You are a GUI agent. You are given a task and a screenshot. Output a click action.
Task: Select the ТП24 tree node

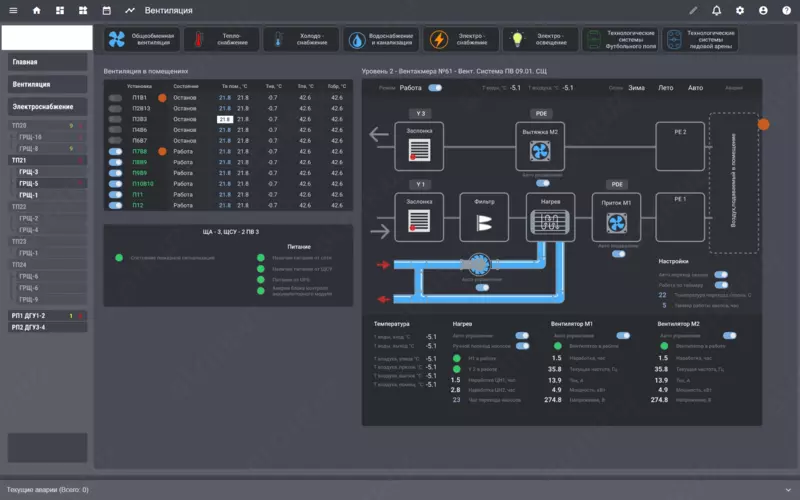click(47, 265)
